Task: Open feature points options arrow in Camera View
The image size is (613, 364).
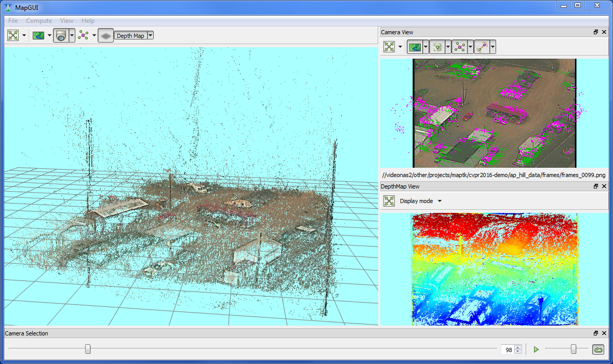Action: pos(448,47)
